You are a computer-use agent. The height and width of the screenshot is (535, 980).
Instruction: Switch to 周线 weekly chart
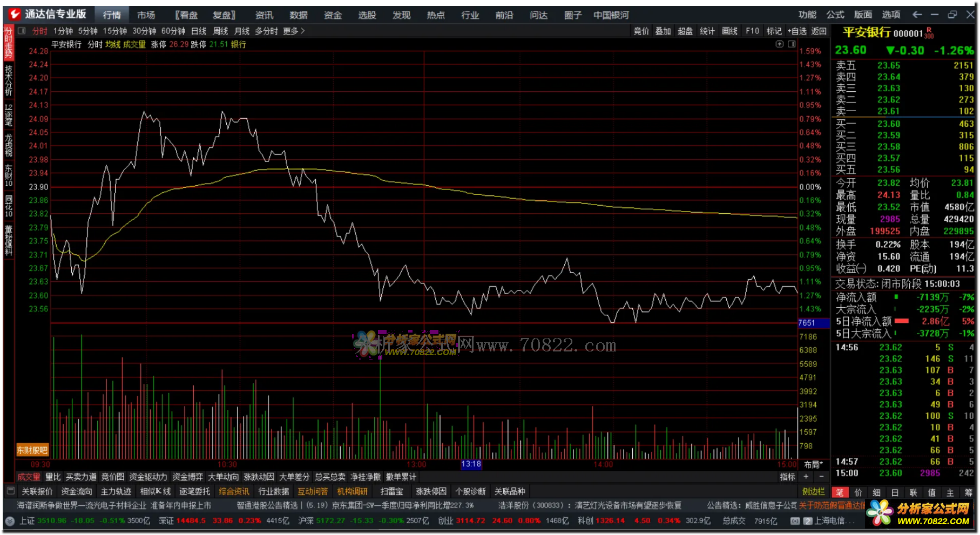(220, 31)
